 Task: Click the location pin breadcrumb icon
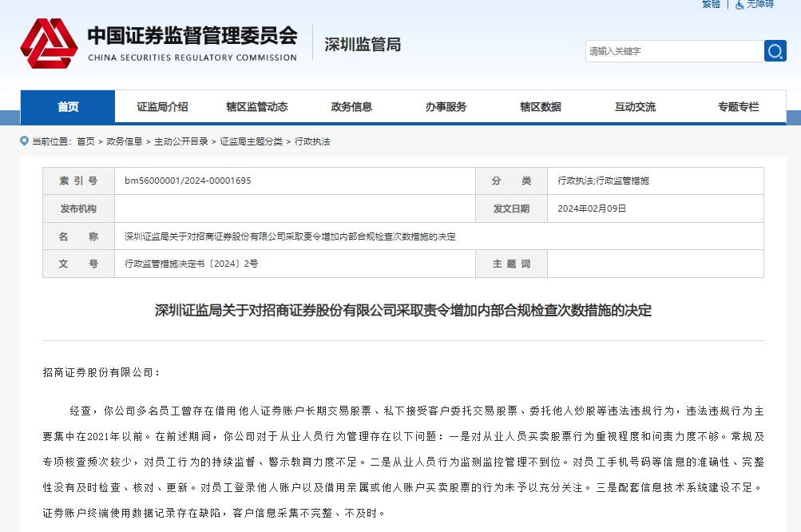point(24,141)
